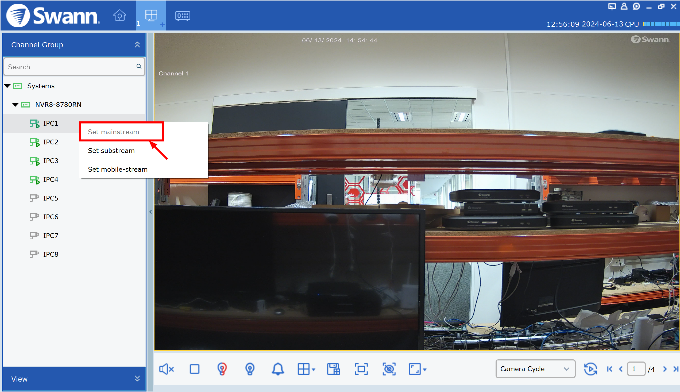
Task: Click the fullscreen frame icon
Action: click(x=361, y=369)
